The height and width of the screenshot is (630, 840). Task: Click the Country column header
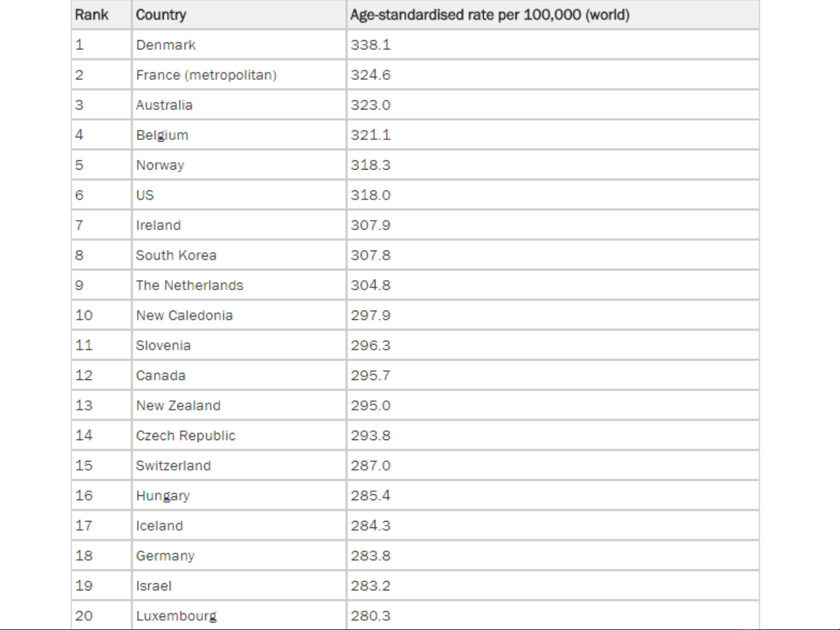(x=161, y=15)
